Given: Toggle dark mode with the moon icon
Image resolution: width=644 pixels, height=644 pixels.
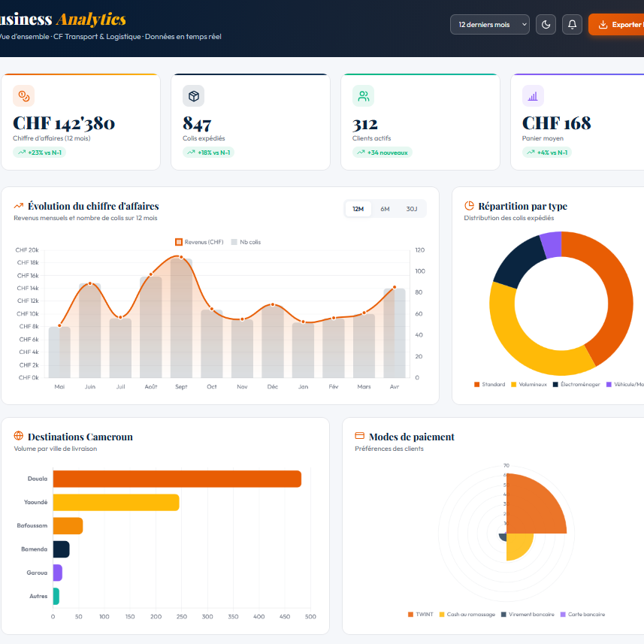Looking at the screenshot, I should tap(546, 25).
